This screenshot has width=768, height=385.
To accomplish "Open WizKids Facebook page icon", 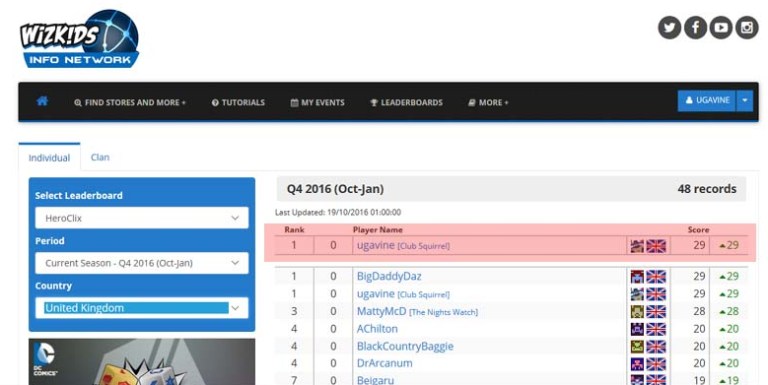I will coord(695,27).
